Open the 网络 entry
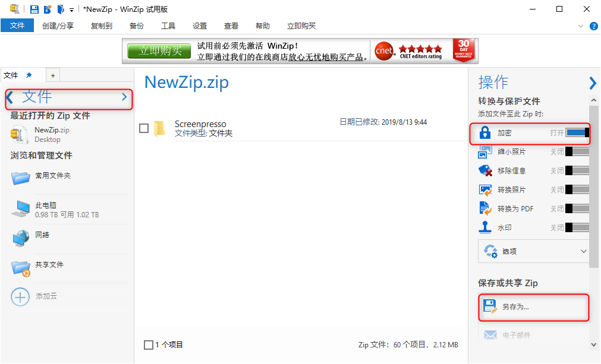Viewport: 601px width, 364px height. pyautogui.click(x=42, y=235)
